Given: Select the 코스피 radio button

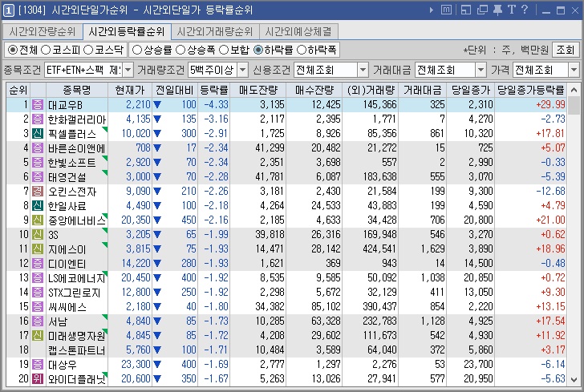Looking at the screenshot, I should [46, 50].
